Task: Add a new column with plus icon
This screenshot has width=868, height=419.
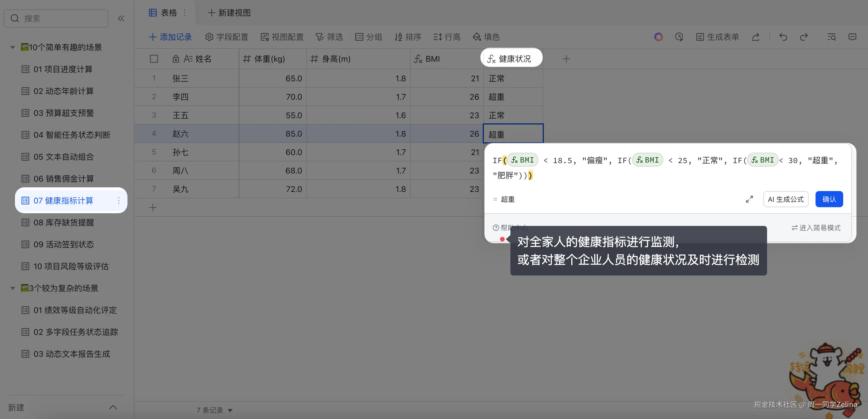Action: click(566, 59)
